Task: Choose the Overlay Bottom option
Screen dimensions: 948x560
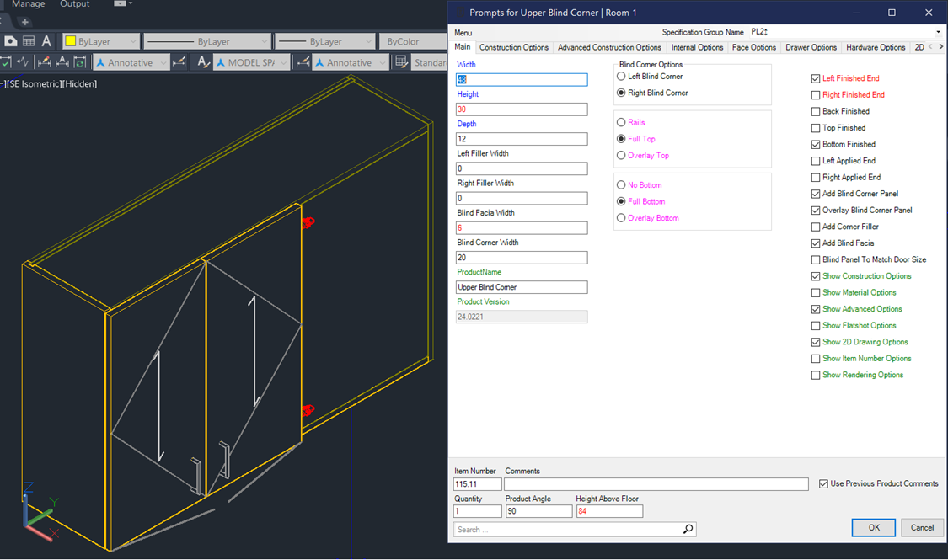Action: point(622,218)
